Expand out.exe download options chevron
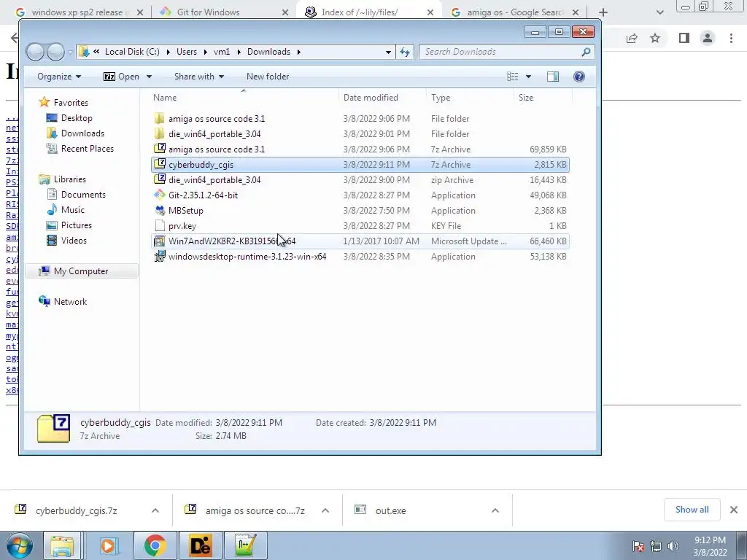Screen dimensions: 747x560 coord(495,510)
